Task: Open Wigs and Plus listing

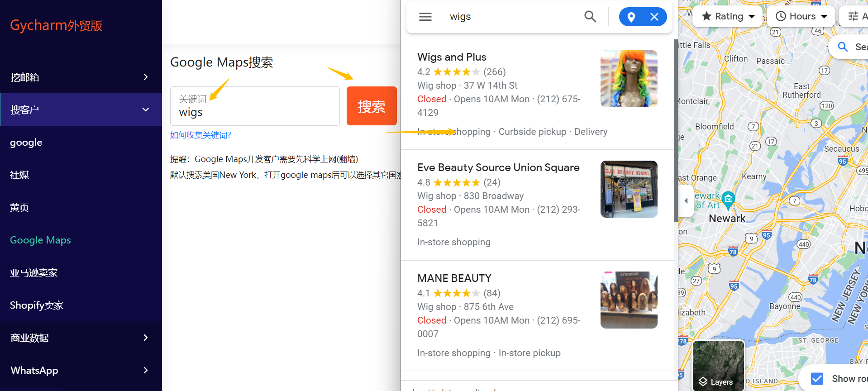Action: (452, 57)
